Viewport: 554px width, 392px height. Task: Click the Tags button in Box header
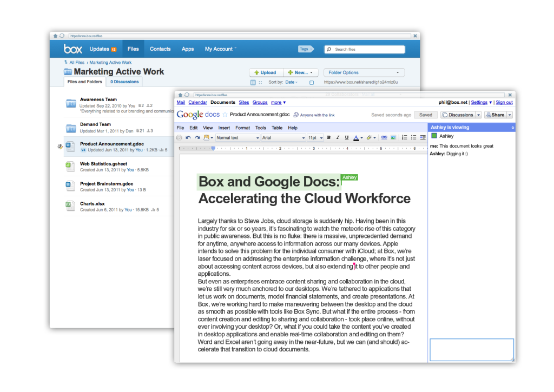pos(306,49)
